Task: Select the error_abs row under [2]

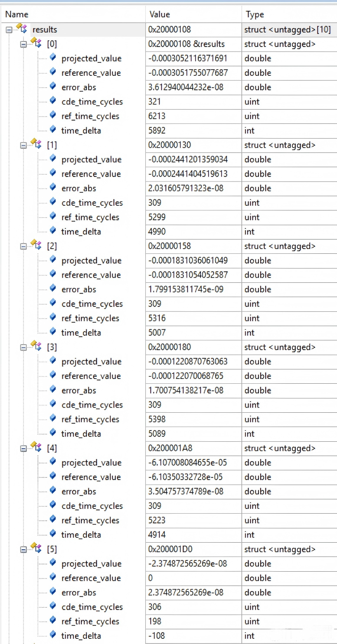Action: pyautogui.click(x=79, y=289)
